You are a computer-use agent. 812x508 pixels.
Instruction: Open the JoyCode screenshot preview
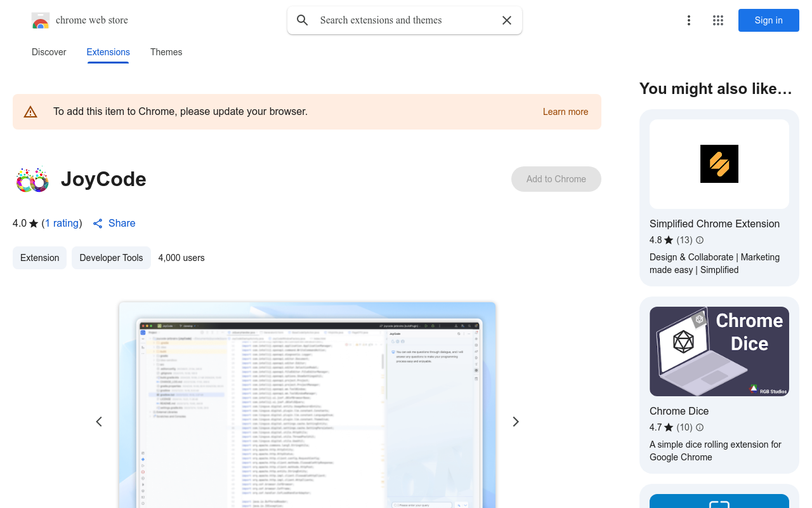(307, 405)
